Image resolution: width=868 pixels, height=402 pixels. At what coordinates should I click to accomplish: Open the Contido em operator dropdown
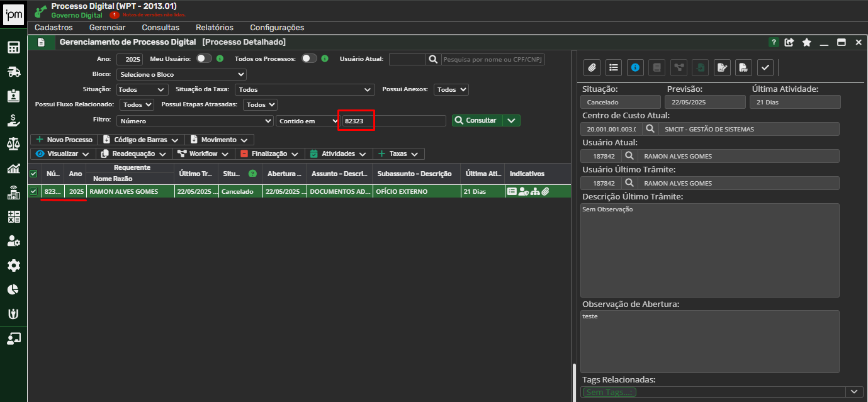point(308,120)
